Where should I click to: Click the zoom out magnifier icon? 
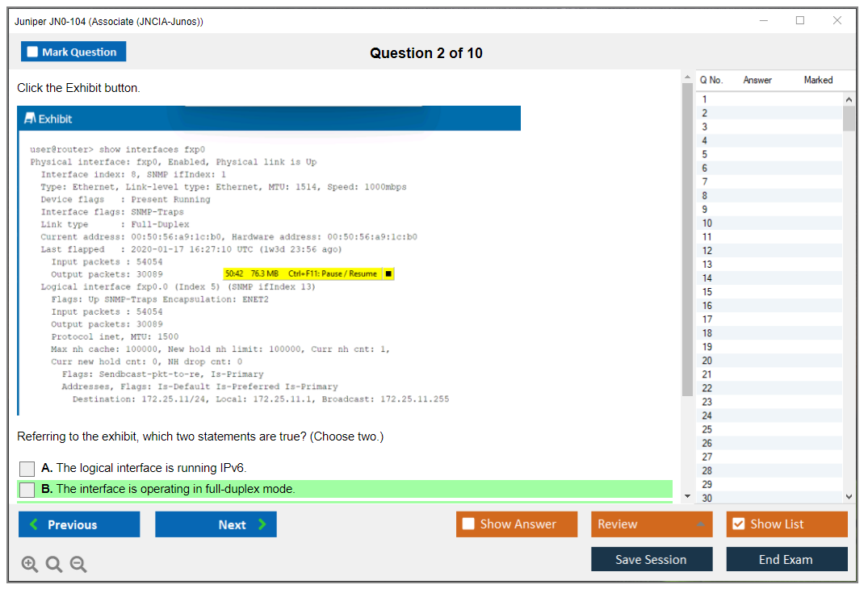point(78,565)
